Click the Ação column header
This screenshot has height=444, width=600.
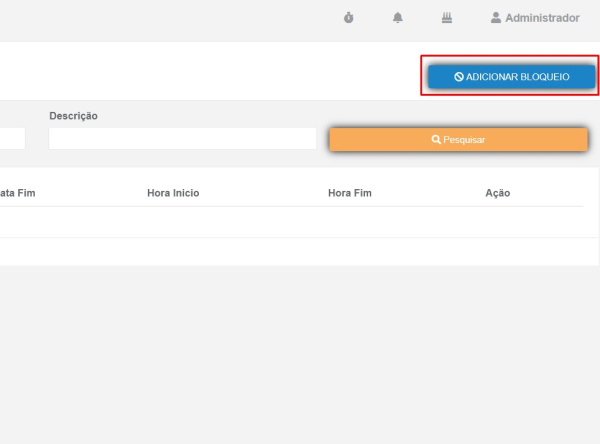point(497,193)
